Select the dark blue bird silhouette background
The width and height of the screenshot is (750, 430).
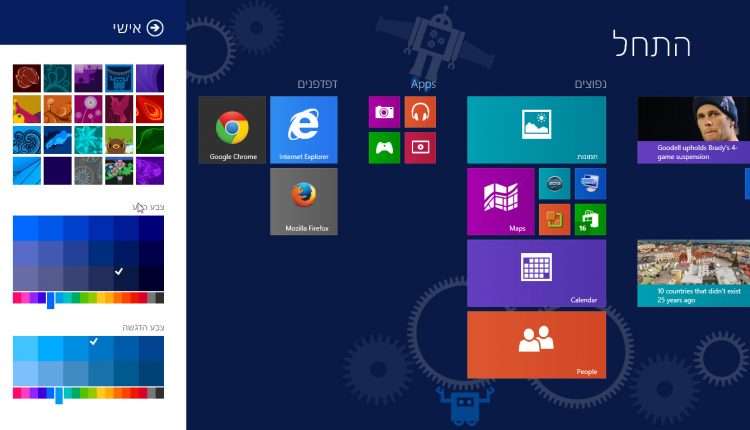tap(57, 140)
